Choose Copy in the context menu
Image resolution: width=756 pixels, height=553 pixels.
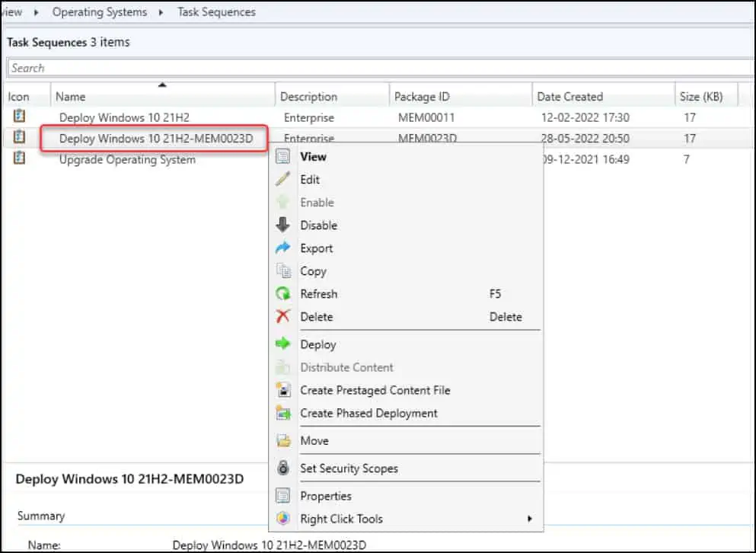click(x=405, y=271)
